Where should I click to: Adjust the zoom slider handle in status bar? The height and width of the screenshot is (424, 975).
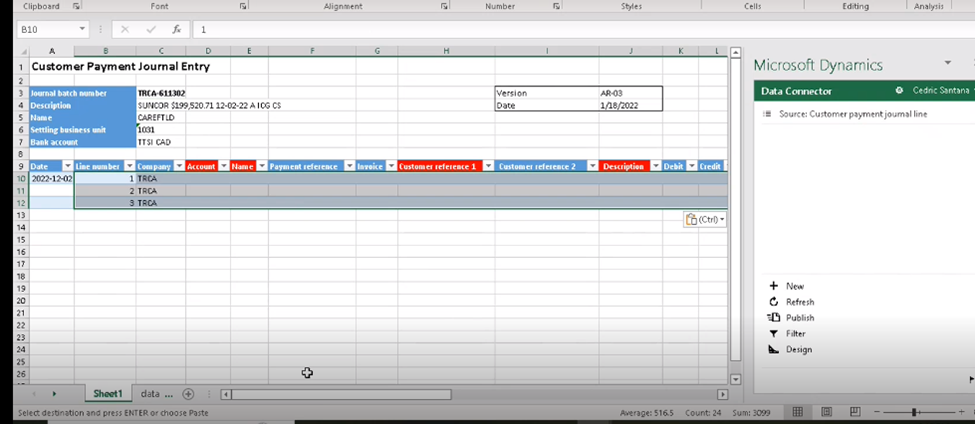coord(915,412)
